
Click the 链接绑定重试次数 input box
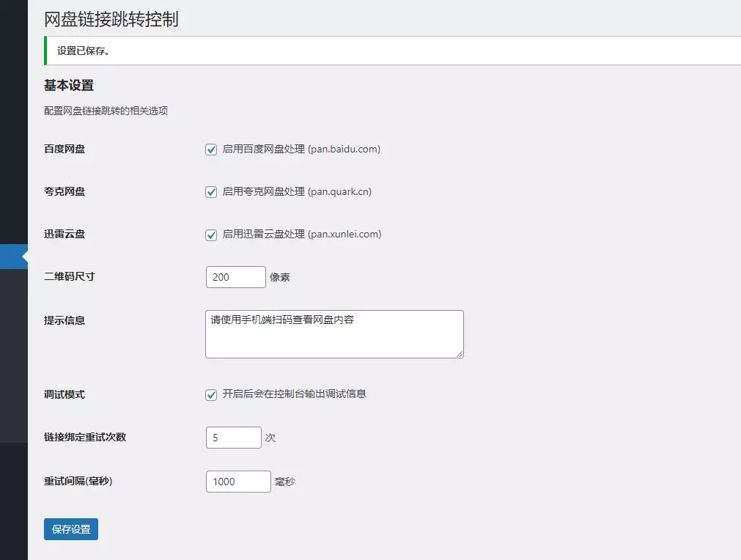pyautogui.click(x=233, y=438)
